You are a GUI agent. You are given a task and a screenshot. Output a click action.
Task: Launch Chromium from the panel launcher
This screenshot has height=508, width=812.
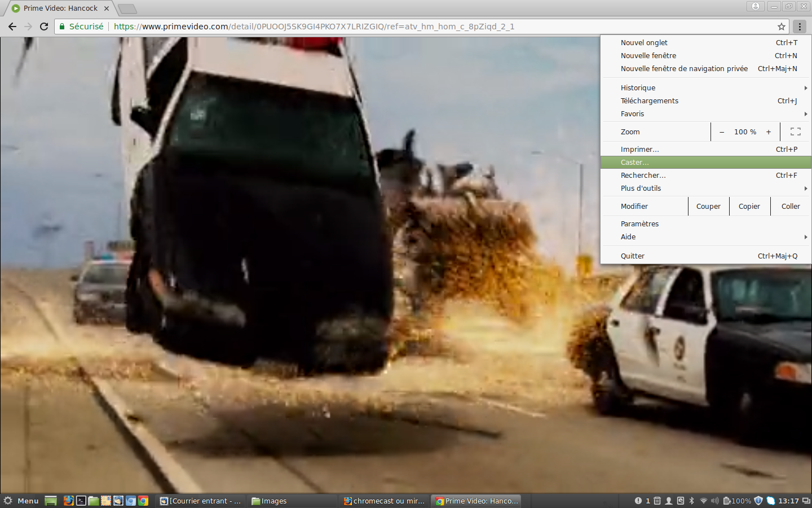[131, 501]
